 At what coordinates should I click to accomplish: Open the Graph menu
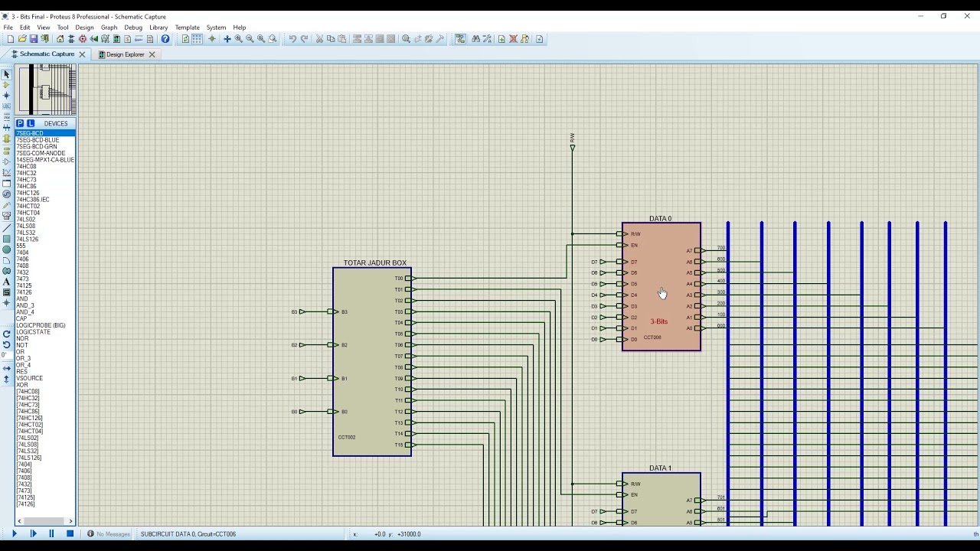109,28
